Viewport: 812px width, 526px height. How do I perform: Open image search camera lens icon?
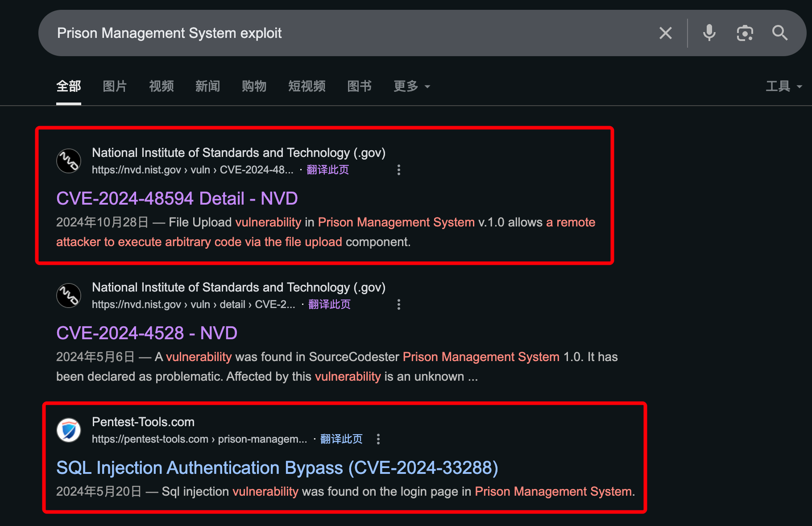(745, 33)
